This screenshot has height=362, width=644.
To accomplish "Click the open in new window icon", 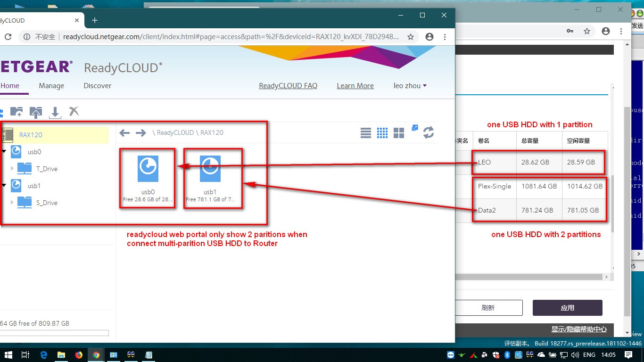I will 414,127.
